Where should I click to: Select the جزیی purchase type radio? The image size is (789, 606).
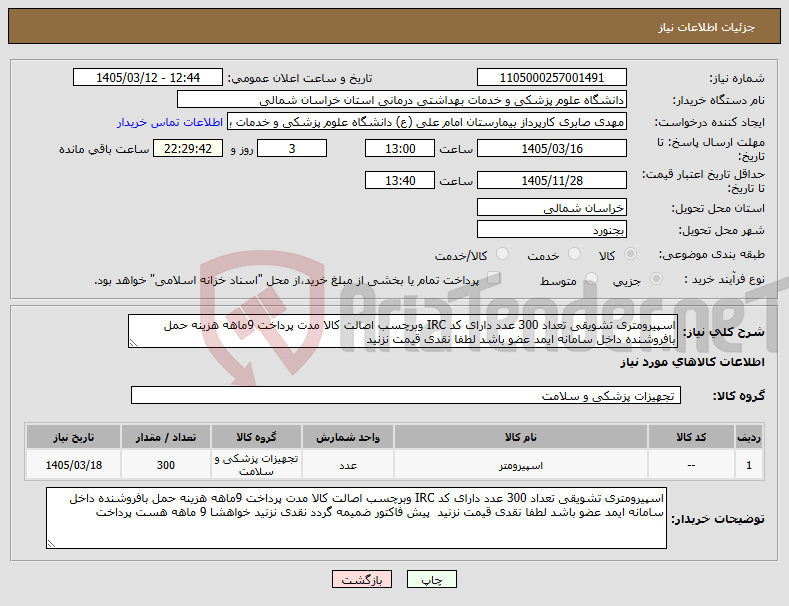(656, 279)
